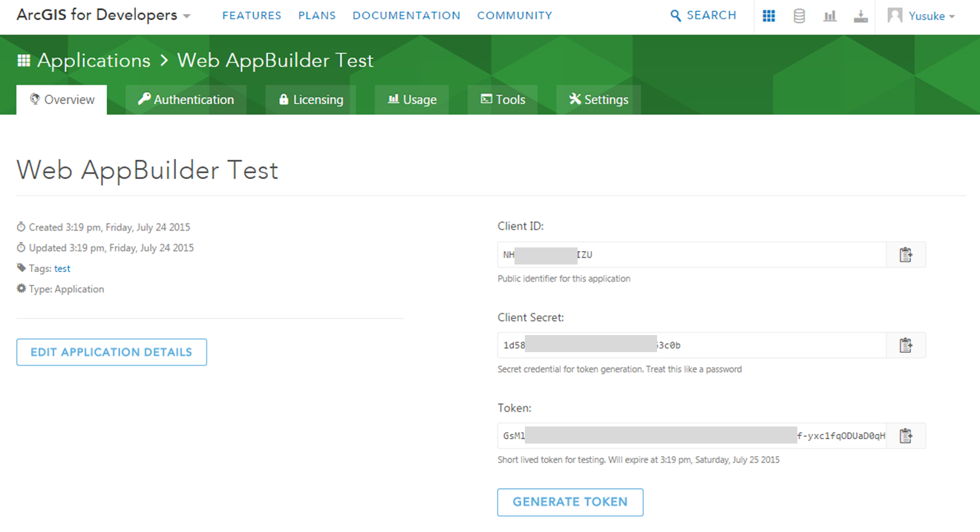The width and height of the screenshot is (980, 532).
Task: Click the 'Short lived token for testing' note
Action: (638, 460)
